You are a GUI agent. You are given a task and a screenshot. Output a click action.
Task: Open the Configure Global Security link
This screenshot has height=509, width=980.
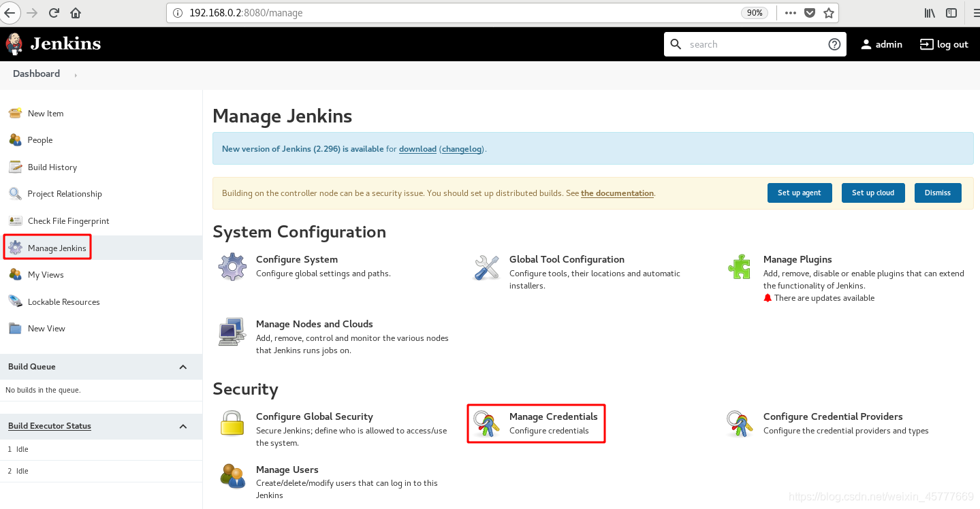pos(315,416)
